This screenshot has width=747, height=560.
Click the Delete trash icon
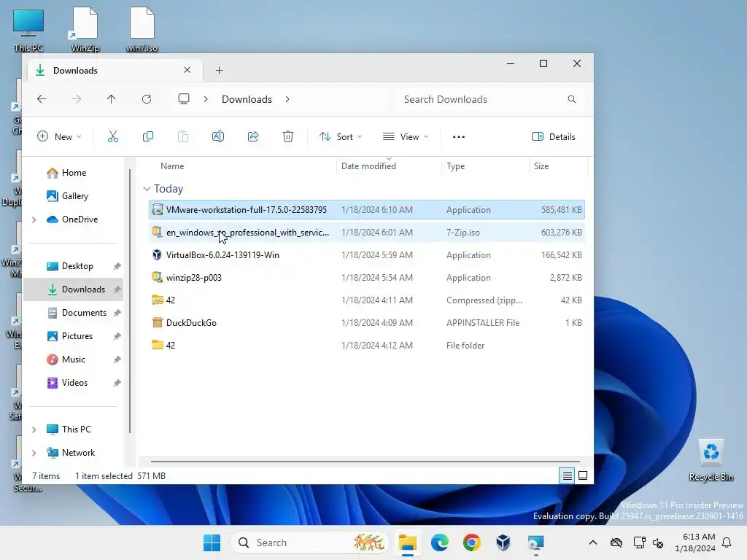tap(287, 136)
